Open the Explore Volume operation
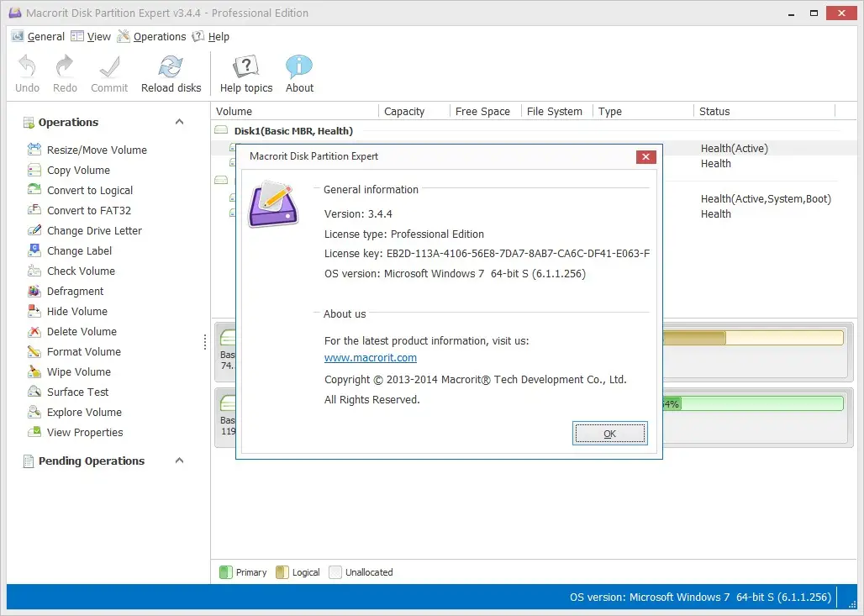 [75, 412]
